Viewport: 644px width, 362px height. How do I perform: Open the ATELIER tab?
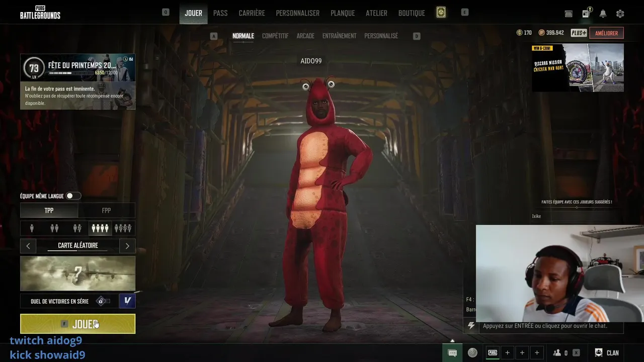[376, 13]
